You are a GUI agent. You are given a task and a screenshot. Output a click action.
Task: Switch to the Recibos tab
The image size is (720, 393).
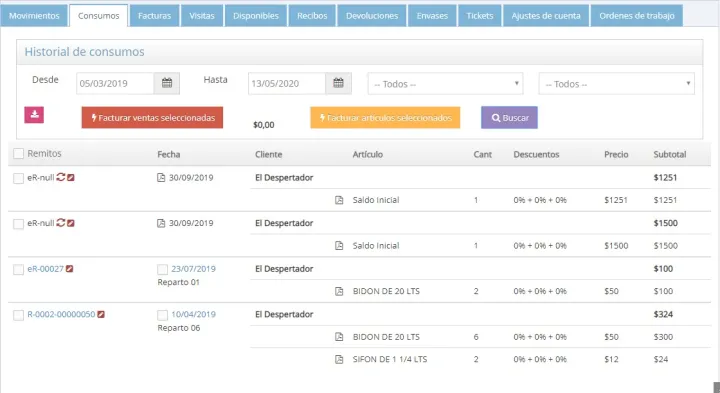[x=312, y=16]
